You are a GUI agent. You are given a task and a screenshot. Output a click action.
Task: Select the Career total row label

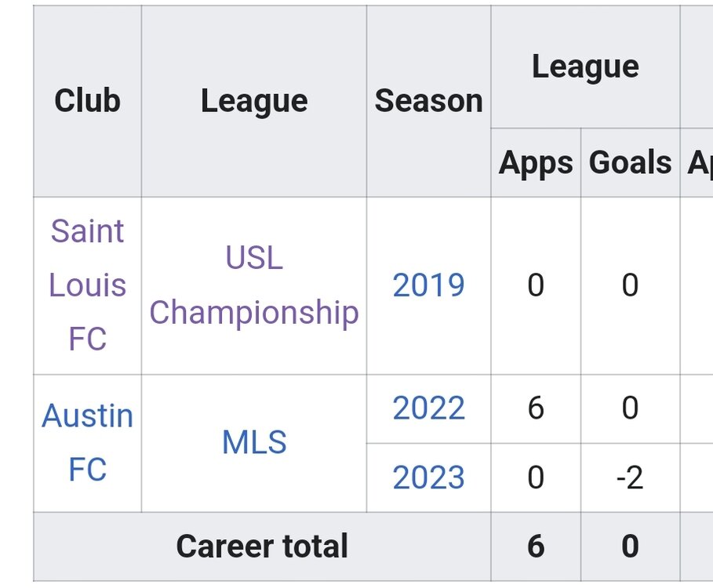(262, 546)
